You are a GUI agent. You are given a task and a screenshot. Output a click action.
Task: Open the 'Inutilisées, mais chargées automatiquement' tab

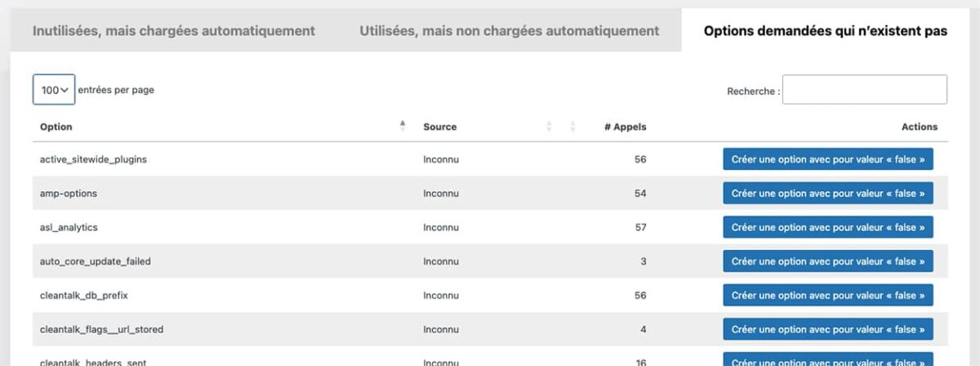[174, 31]
